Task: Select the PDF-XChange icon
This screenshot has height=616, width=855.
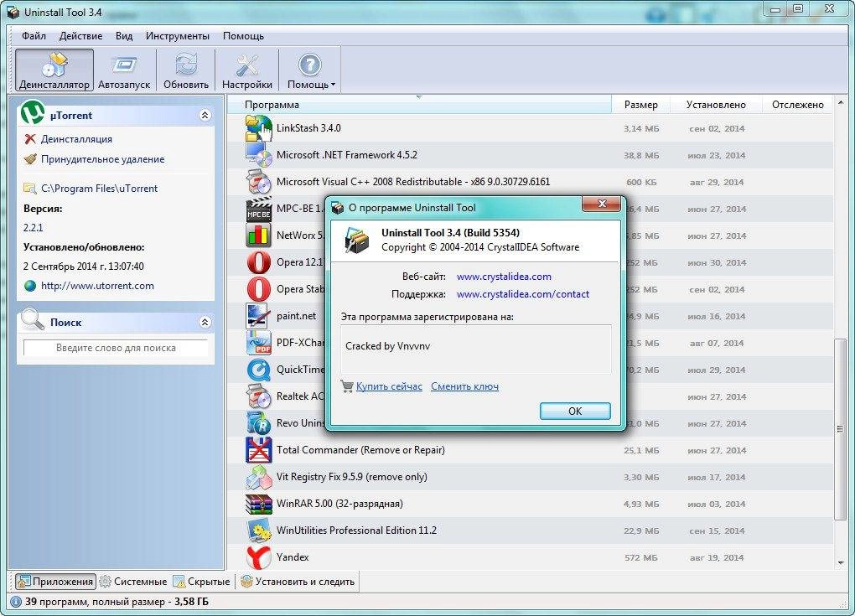Action: 258,342
